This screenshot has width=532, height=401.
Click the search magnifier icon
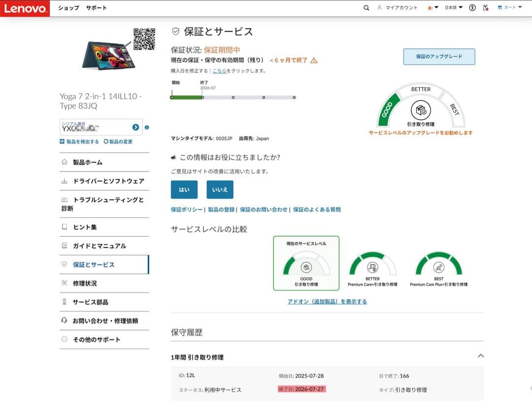point(366,7)
